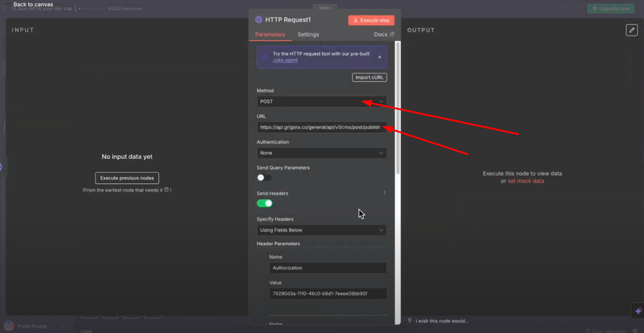
Task: Click Execute step button
Action: 371,20
